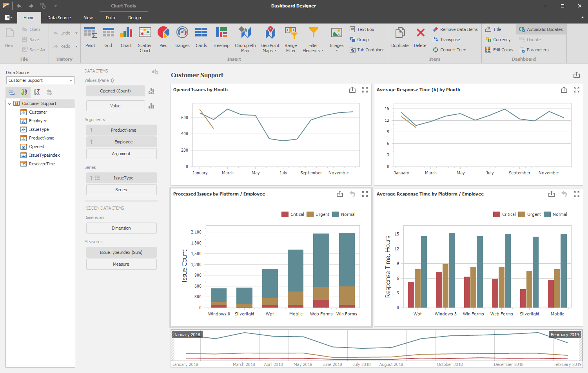
Task: Maximize the Opened Issues by Month chart
Action: click(x=365, y=90)
